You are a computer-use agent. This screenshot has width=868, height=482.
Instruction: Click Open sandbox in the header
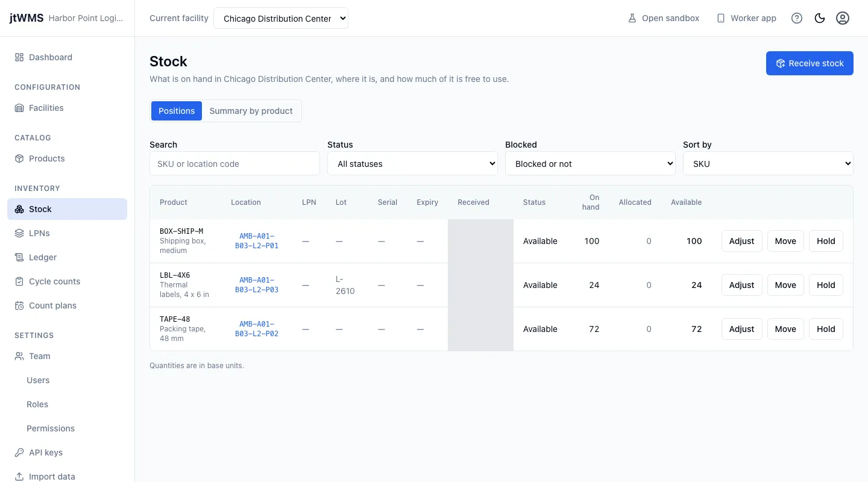[664, 18]
